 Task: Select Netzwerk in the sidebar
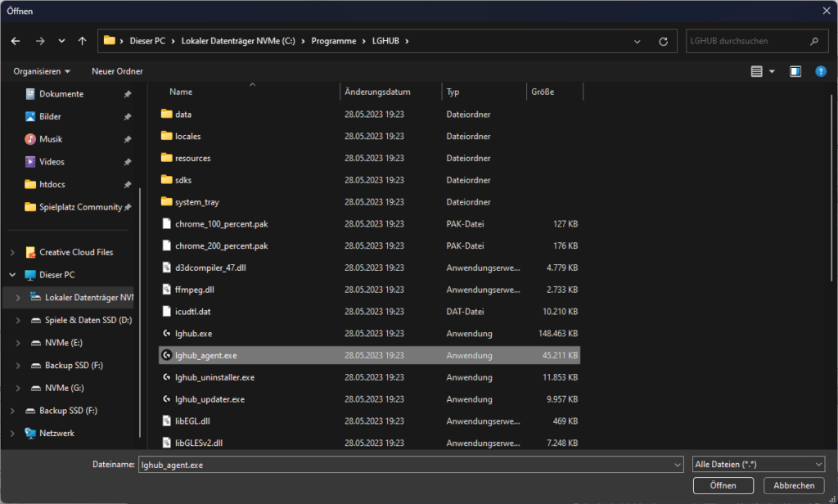(56, 434)
